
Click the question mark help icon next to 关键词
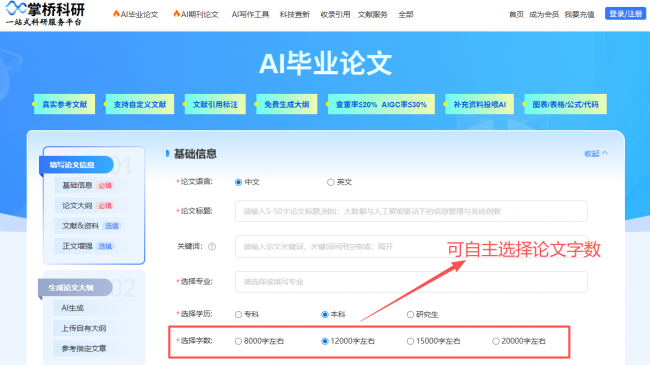pos(212,246)
